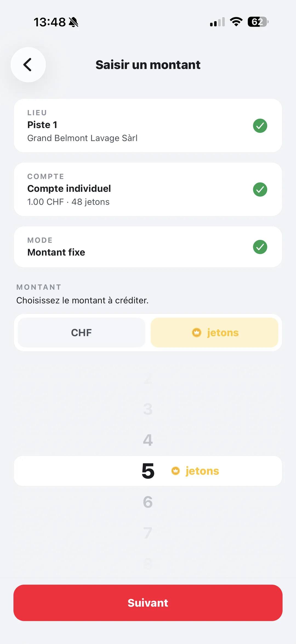The height and width of the screenshot is (644, 296).
Task: Select the jetons unit option
Action: point(215,333)
